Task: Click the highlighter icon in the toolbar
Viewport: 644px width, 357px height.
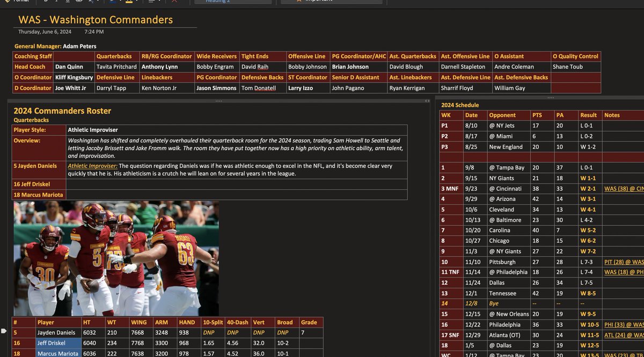Action: pyautogui.click(x=129, y=2)
